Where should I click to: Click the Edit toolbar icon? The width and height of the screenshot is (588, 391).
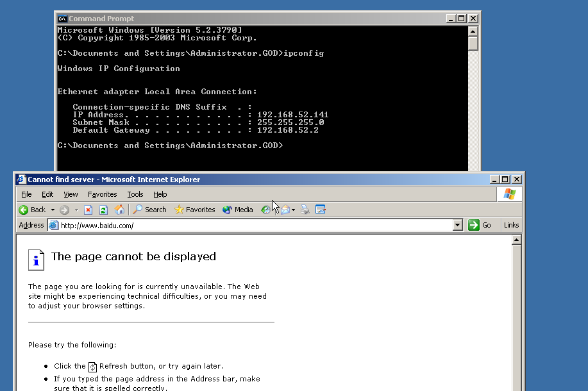coord(321,210)
